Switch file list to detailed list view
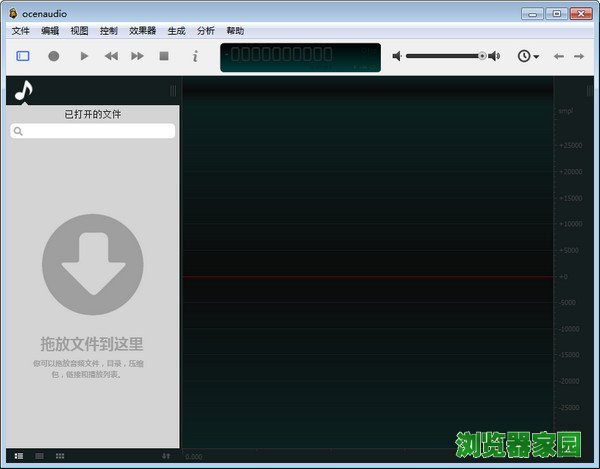Image resolution: width=600 pixels, height=469 pixels. pos(19,456)
